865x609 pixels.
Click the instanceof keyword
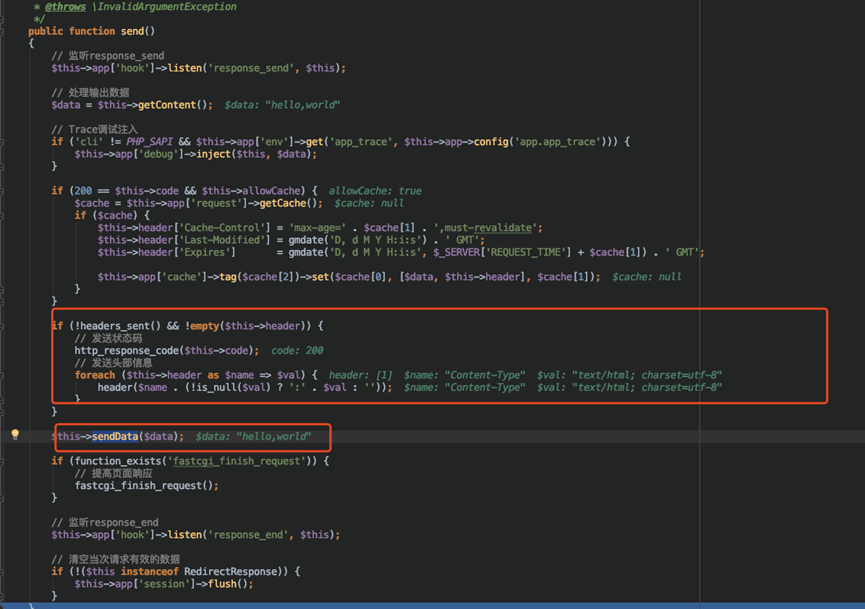coord(149,571)
